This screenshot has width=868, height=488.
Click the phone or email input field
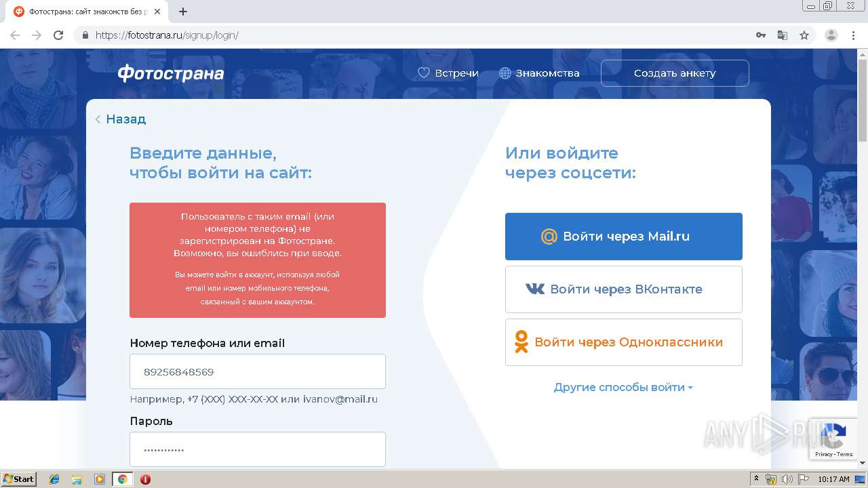[x=258, y=371]
